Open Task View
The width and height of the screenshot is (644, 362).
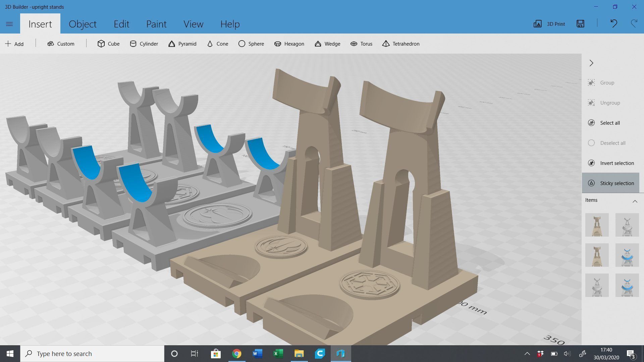pyautogui.click(x=195, y=354)
